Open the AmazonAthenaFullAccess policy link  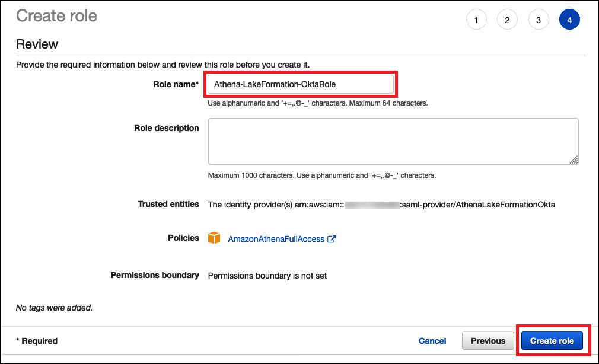point(276,239)
